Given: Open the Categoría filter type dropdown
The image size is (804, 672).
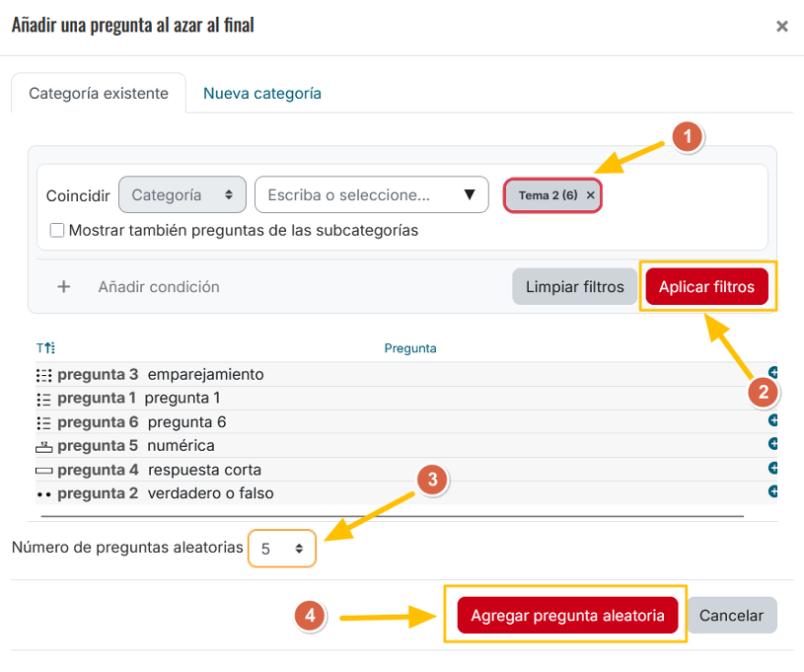Looking at the screenshot, I should point(183,195).
